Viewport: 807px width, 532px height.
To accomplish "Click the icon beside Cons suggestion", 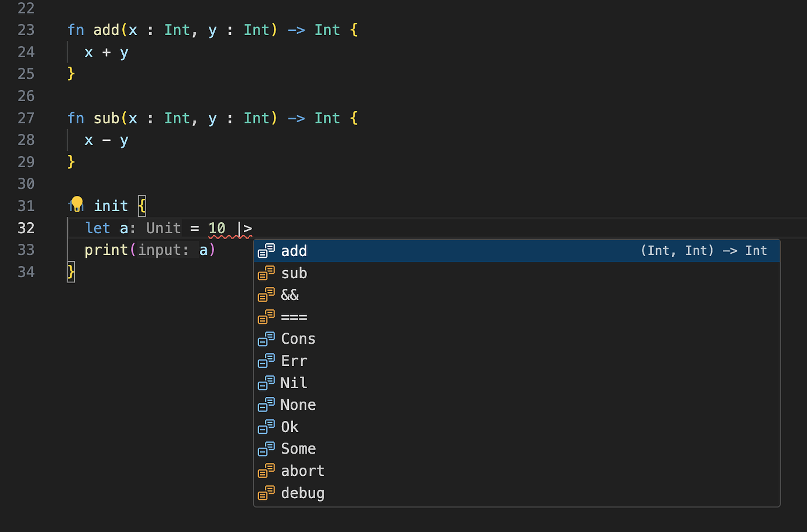I will (x=266, y=339).
